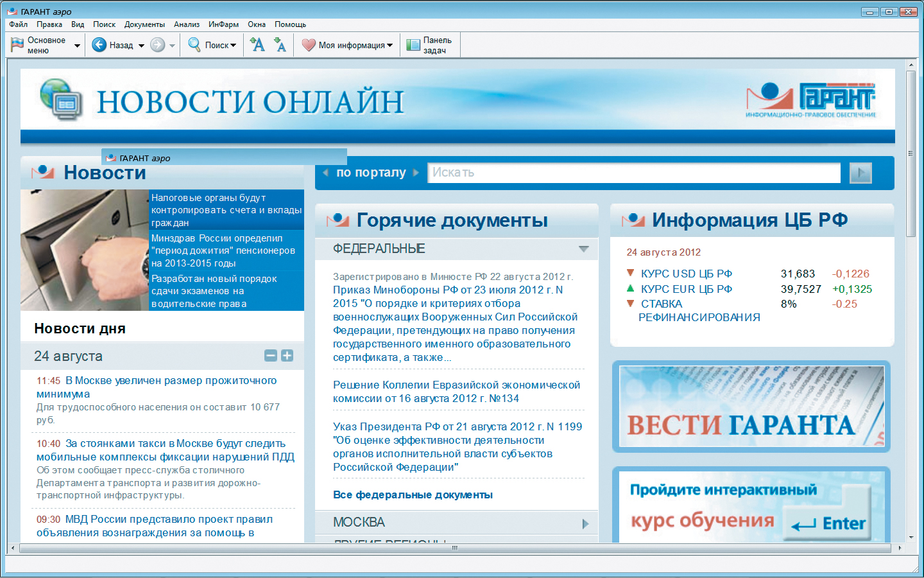
Task: Open news about прожиточного минимума в Москве
Action: click(x=157, y=387)
